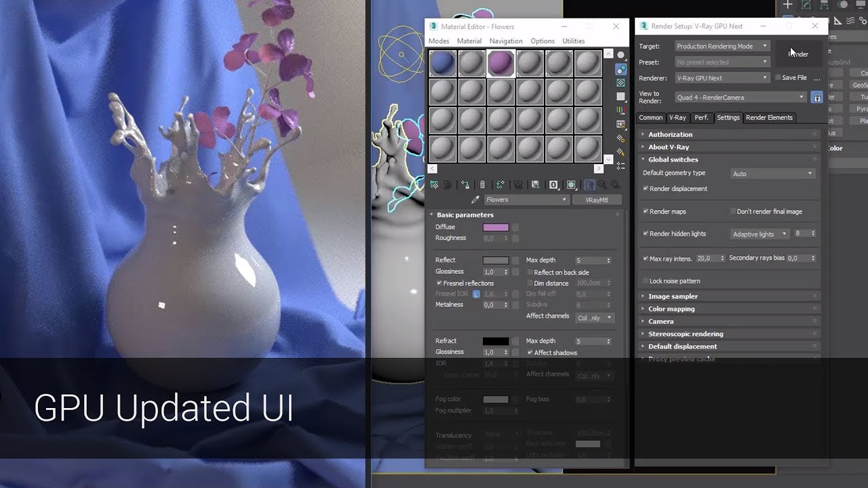Click Put to Library save icon
The width and height of the screenshot is (868, 488).
(x=535, y=184)
